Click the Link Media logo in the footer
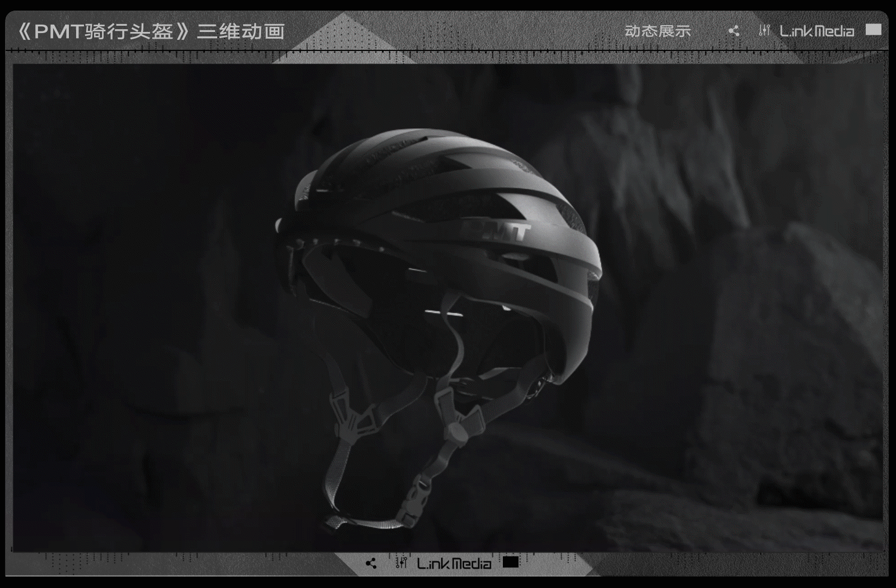Viewport: 896px width, 588px height. [x=454, y=563]
